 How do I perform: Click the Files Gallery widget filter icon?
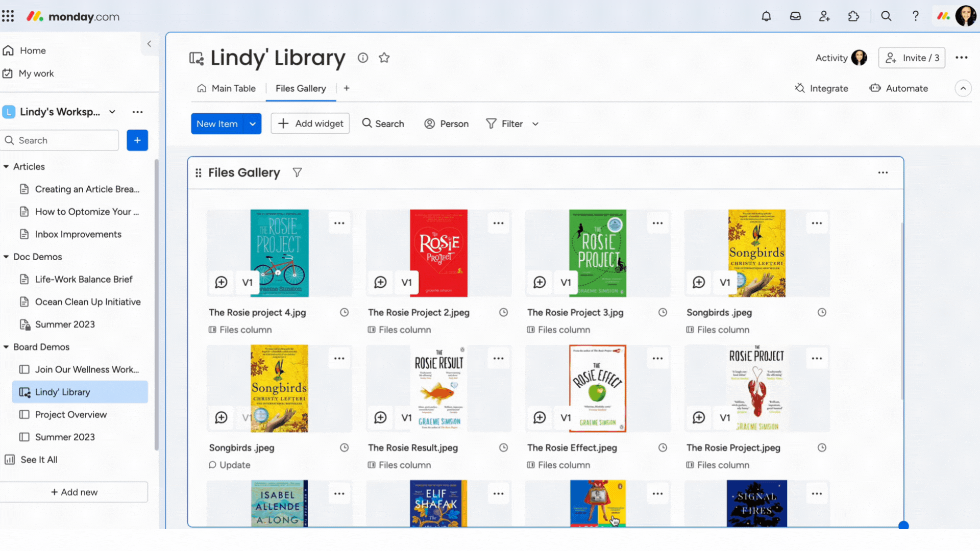click(x=297, y=172)
